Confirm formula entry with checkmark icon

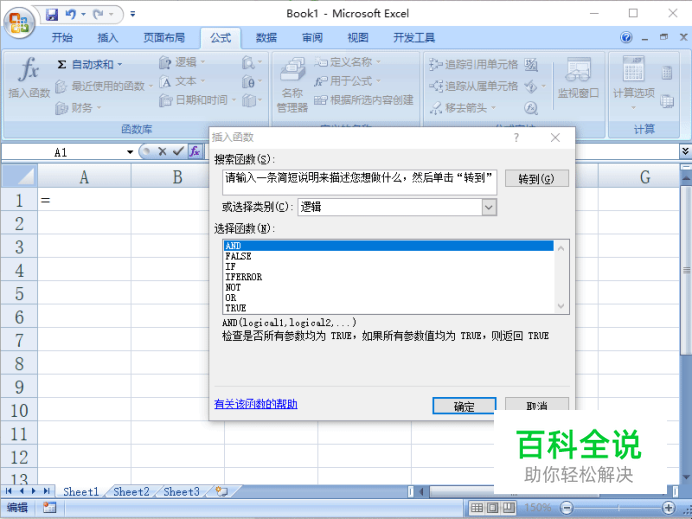[x=178, y=152]
